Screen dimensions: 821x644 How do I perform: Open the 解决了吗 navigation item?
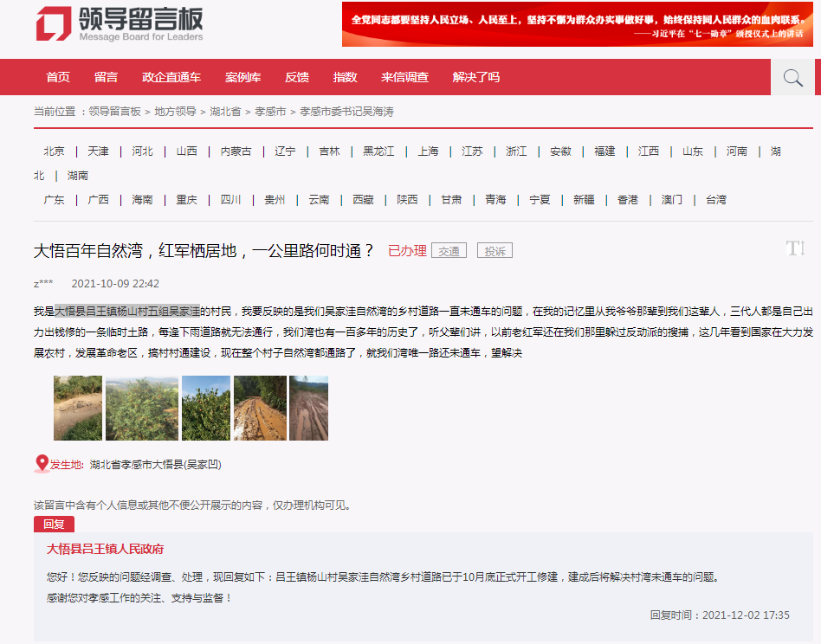click(475, 77)
